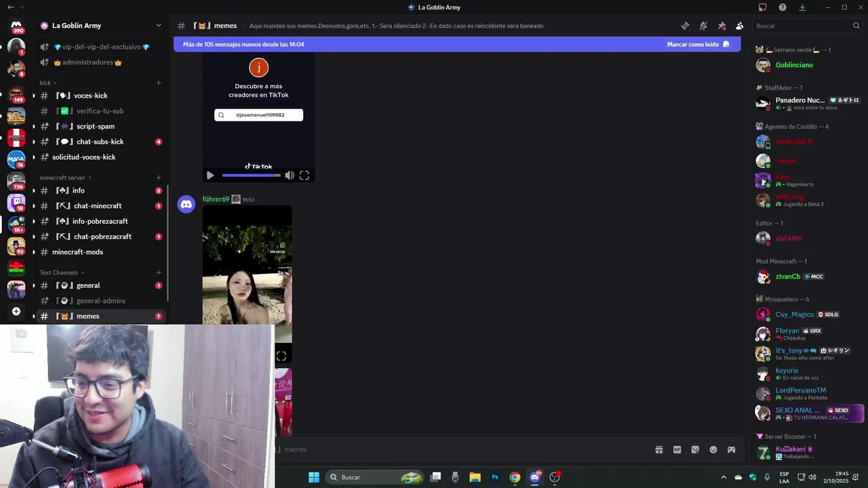Collapse the minecraft server category
Screen dimensions: 868x488
pyautogui.click(x=65, y=178)
